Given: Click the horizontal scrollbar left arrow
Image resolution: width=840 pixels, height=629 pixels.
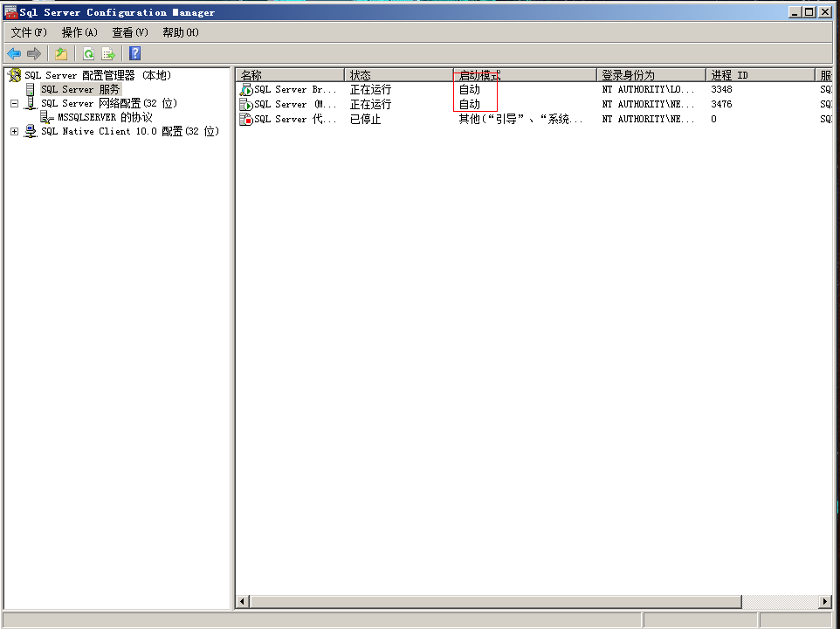Looking at the screenshot, I should coord(242,602).
